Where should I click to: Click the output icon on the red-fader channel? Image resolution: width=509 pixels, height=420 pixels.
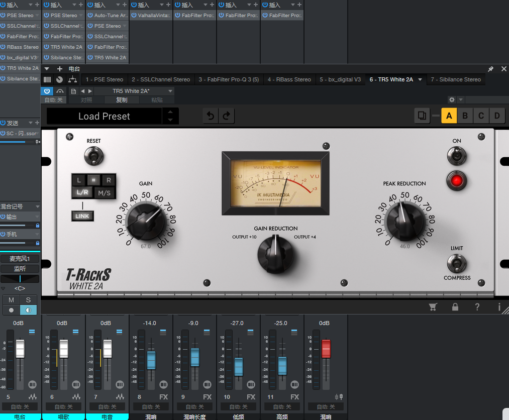tap(339, 396)
